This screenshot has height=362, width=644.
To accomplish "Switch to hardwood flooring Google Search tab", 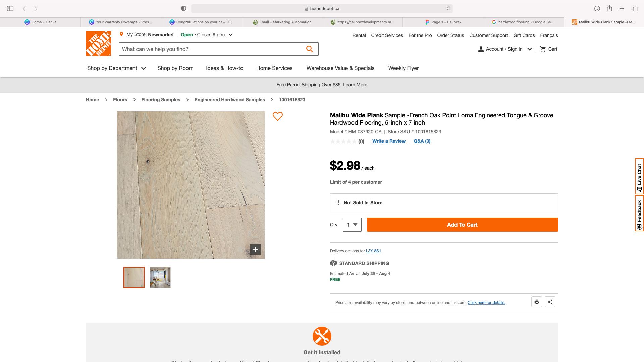I will 523,22.
